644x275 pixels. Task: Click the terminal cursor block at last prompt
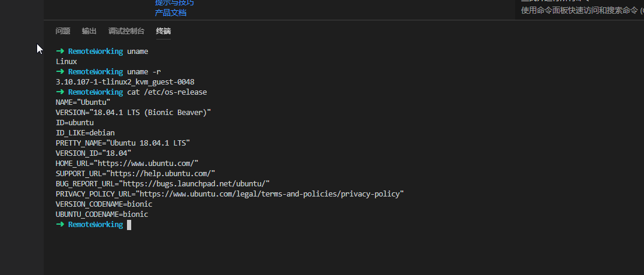[x=129, y=225]
